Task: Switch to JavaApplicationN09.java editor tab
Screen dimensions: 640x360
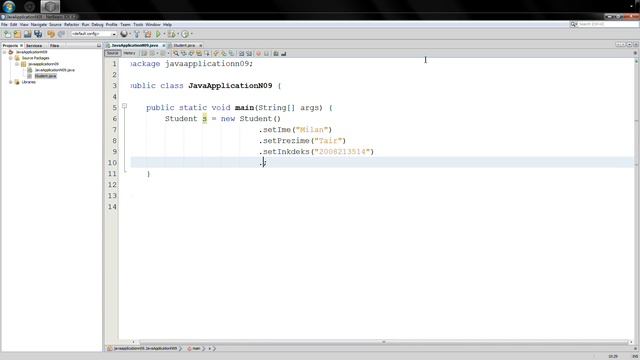Action: pyautogui.click(x=135, y=45)
